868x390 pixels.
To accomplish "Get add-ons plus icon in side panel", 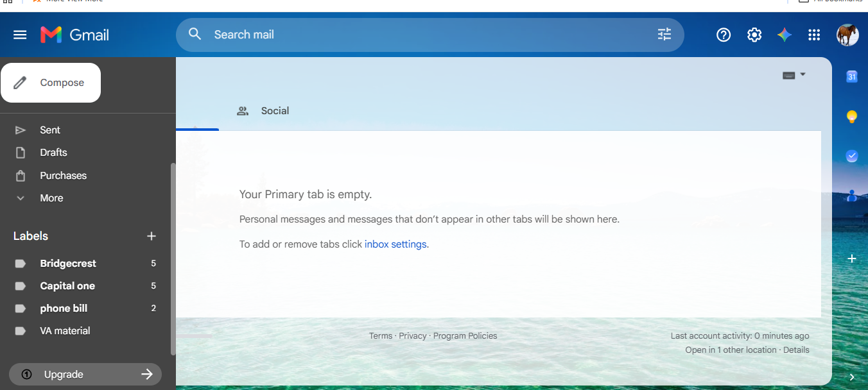I will point(852,259).
